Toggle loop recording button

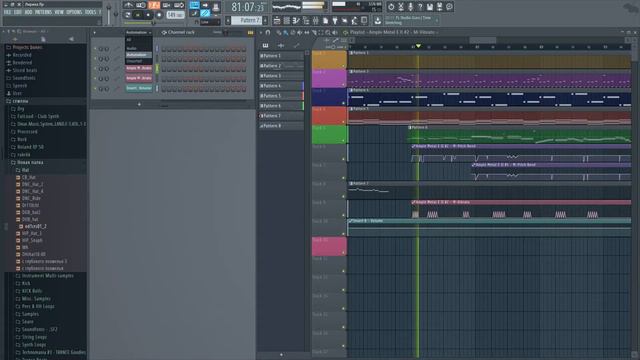179,5
